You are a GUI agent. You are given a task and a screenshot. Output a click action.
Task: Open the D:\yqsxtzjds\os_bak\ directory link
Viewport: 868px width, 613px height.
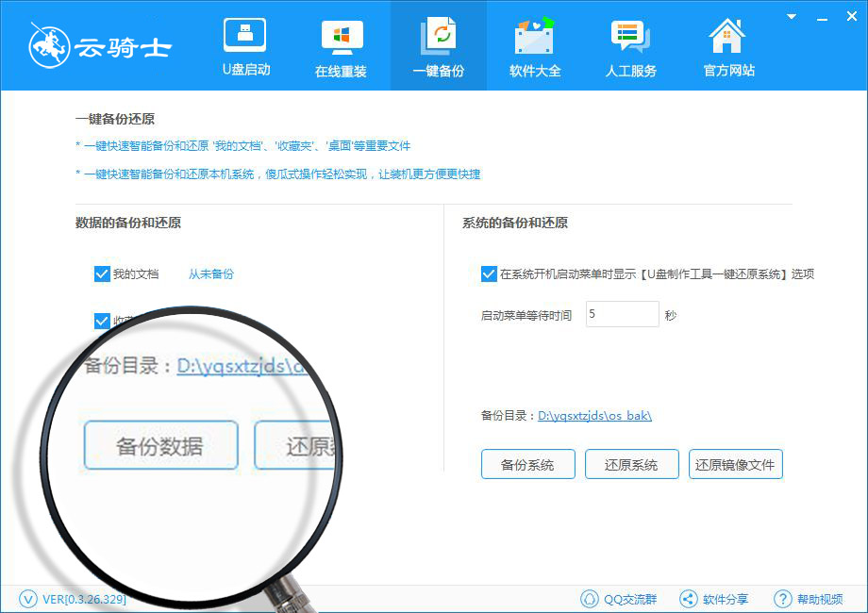click(594, 416)
